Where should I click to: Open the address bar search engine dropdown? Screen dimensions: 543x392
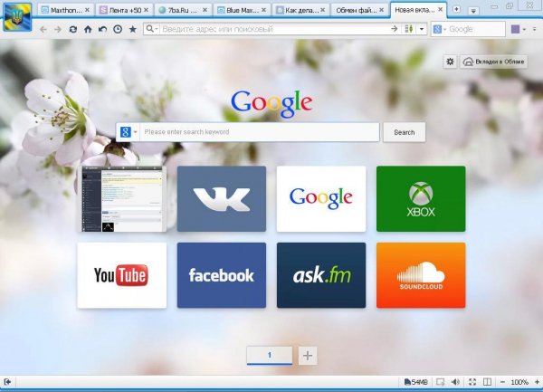152,29
